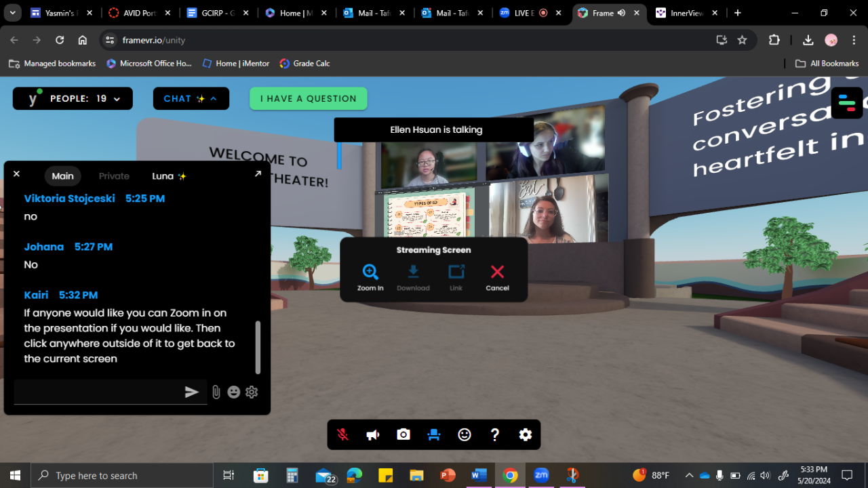Open the browser extensions menu
The image size is (868, 488).
pos(774,40)
